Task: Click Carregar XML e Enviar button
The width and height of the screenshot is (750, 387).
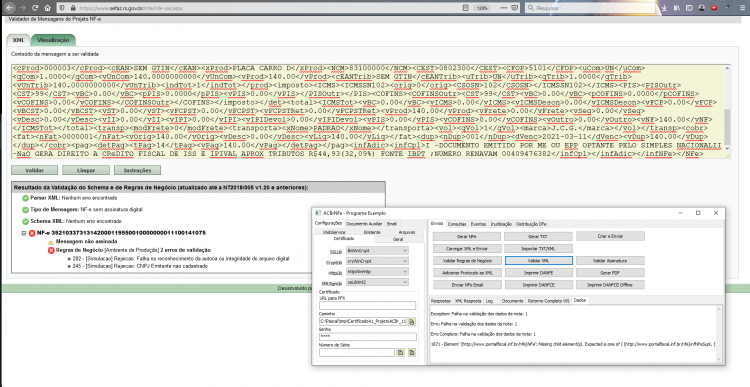Action: click(x=466, y=249)
